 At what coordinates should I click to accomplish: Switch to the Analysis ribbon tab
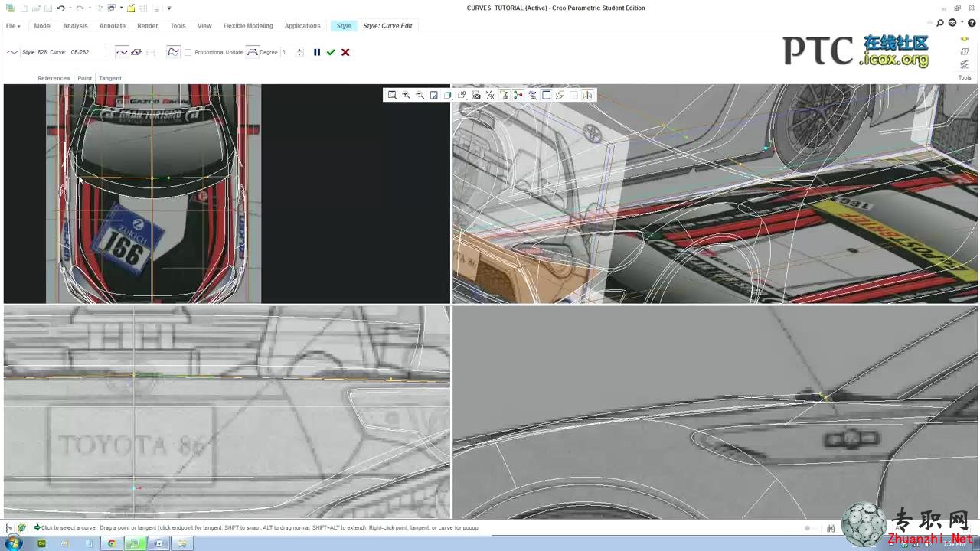[75, 26]
